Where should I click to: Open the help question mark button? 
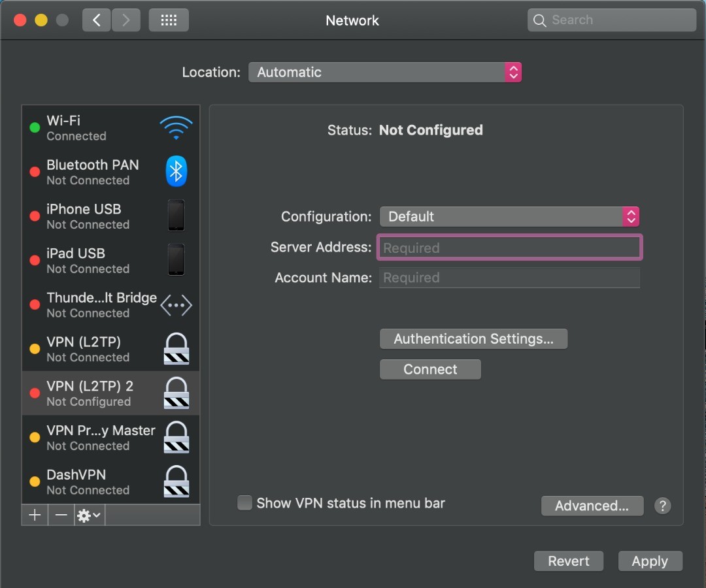pyautogui.click(x=662, y=506)
